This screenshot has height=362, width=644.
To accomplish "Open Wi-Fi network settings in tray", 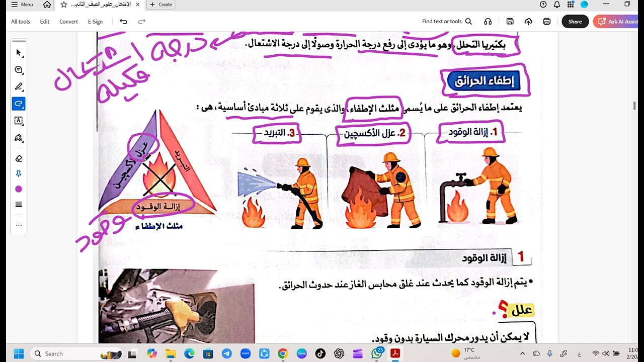I will 596,353.
